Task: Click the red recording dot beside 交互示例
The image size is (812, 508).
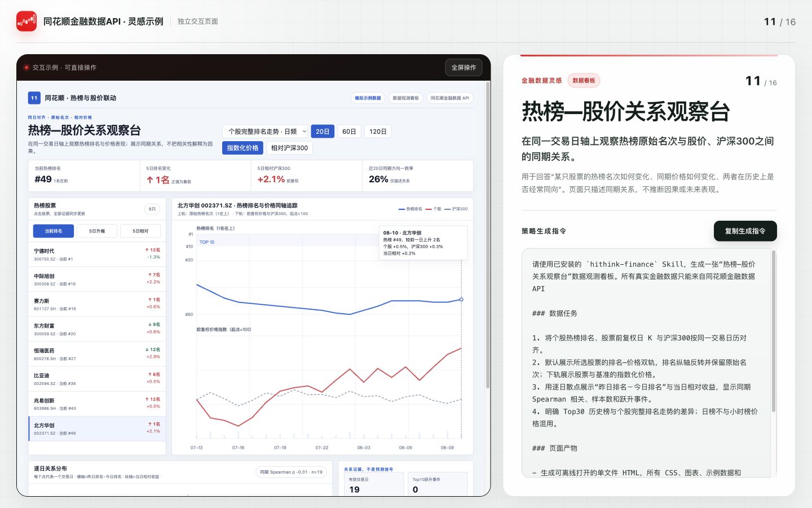Action: coord(26,67)
